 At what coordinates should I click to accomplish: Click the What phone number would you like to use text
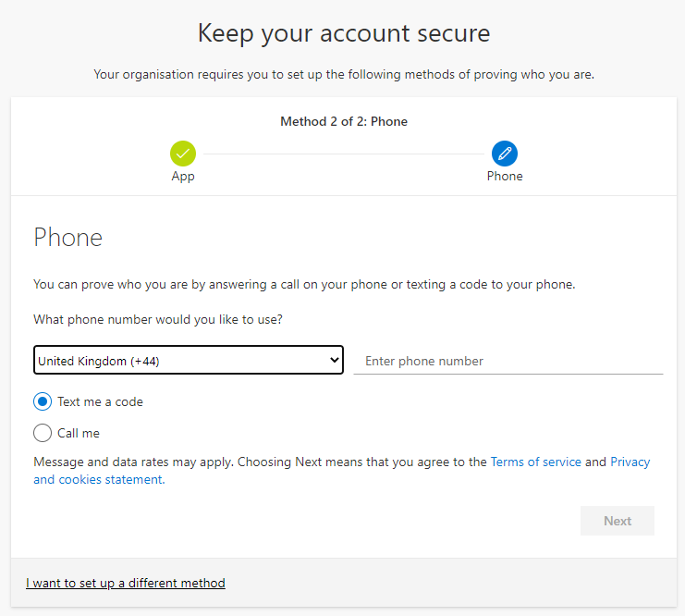158,320
